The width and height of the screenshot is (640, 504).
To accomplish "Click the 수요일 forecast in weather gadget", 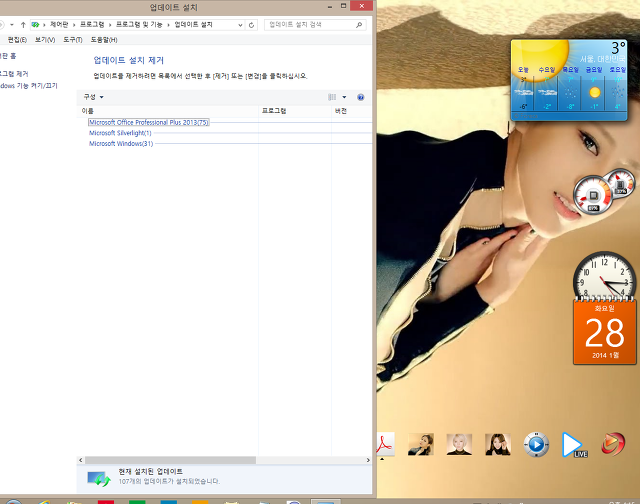I will click(x=547, y=89).
